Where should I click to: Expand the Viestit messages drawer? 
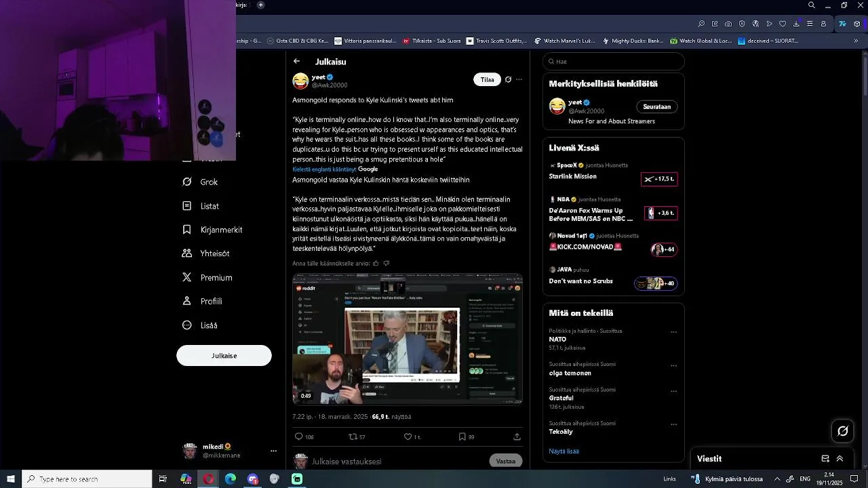point(840,459)
